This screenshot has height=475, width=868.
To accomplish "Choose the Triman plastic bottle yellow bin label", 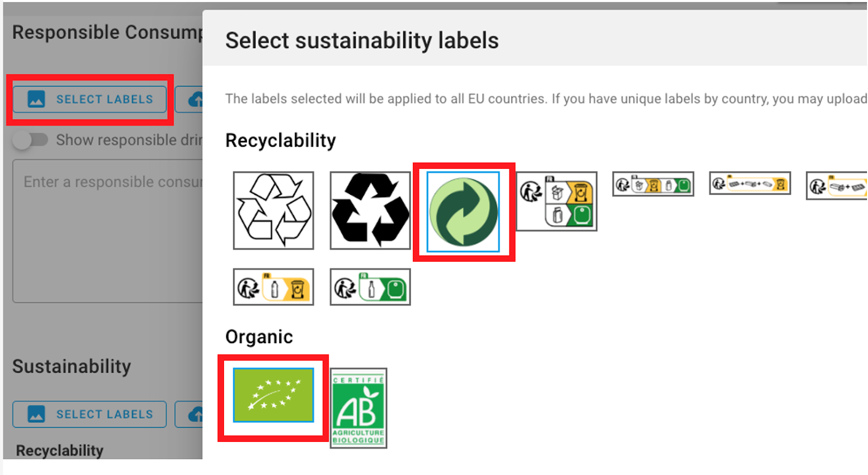I will tap(273, 287).
